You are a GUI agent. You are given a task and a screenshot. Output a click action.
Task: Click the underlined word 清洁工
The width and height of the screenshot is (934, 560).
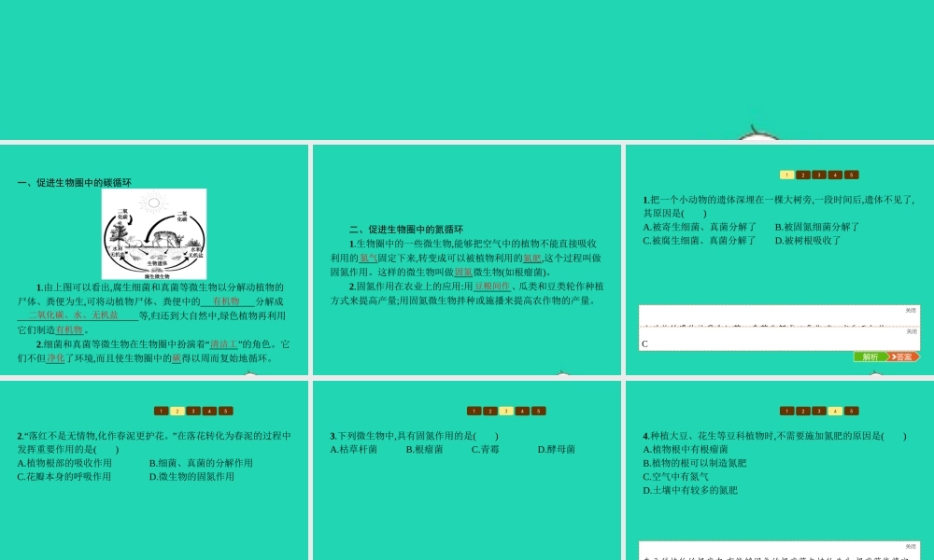[223, 344]
